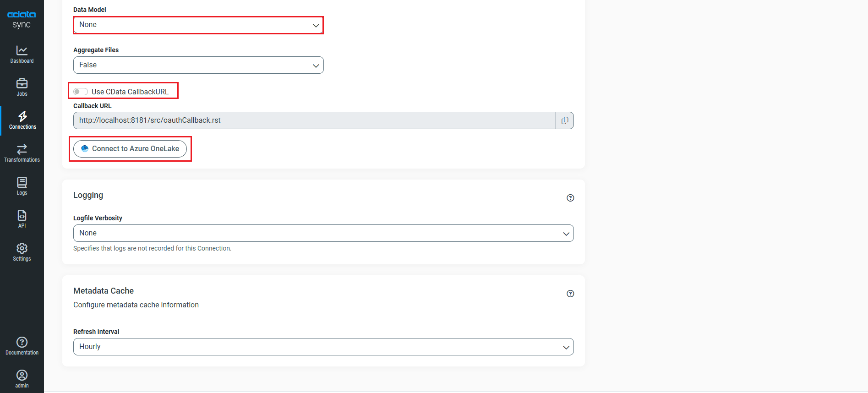Open the Documentation link in sidebar

tap(22, 346)
